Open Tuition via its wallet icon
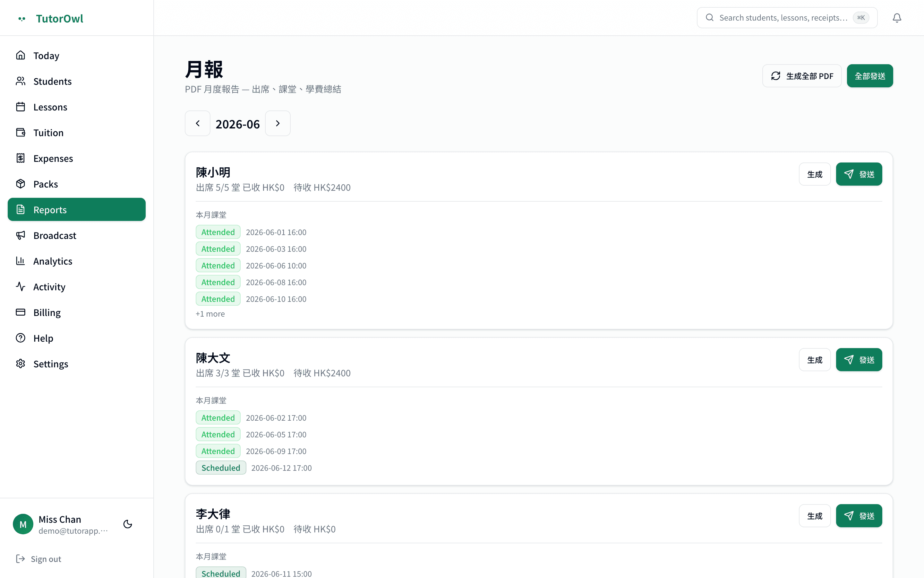 (21, 132)
